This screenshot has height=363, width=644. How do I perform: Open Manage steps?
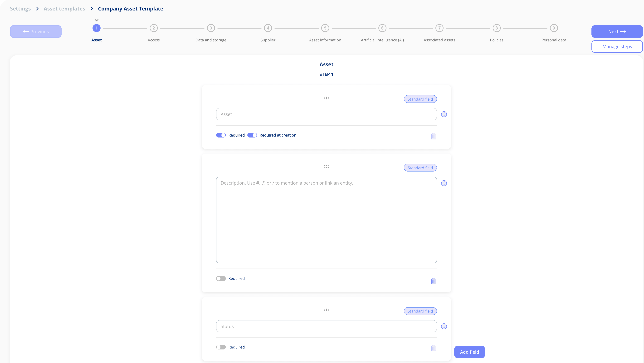(617, 46)
